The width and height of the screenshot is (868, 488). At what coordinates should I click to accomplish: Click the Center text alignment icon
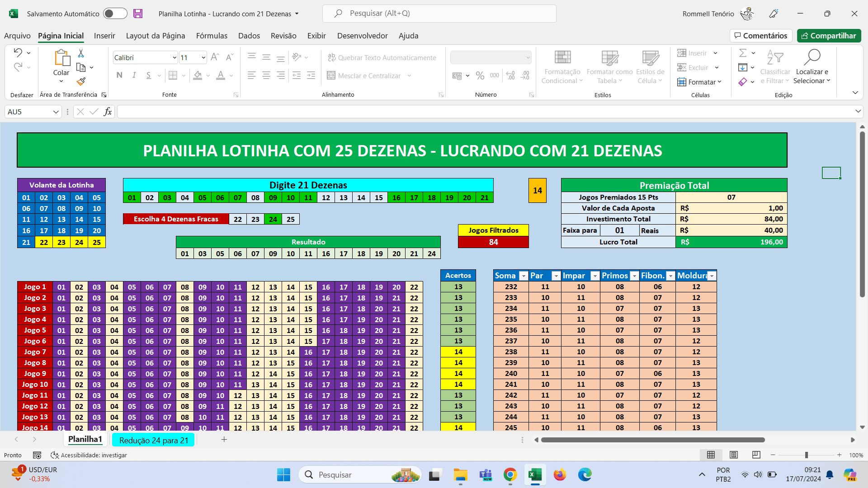266,75
